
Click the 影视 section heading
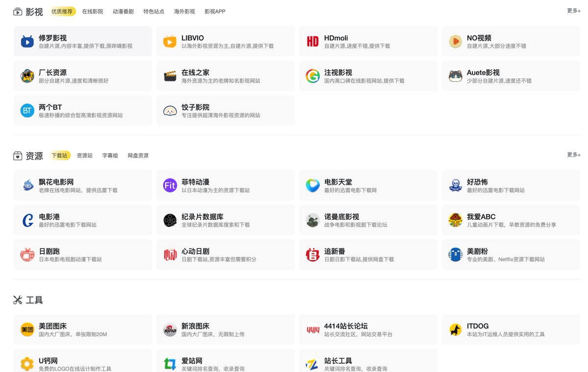click(x=34, y=12)
